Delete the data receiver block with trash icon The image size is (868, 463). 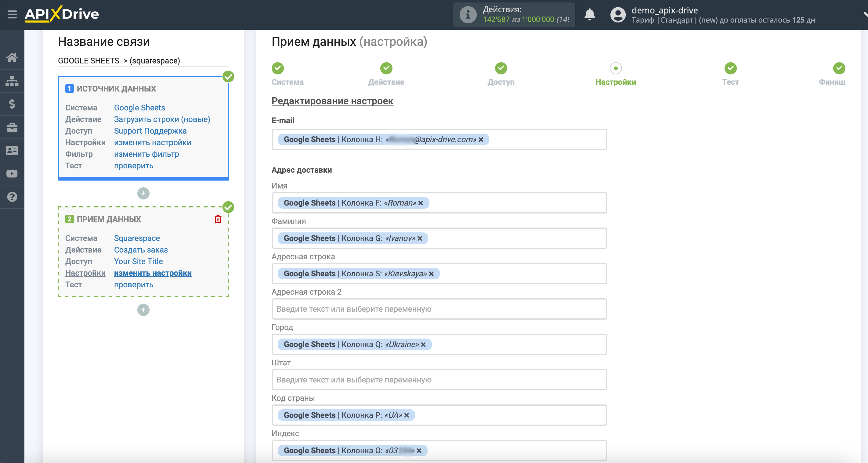(218, 219)
